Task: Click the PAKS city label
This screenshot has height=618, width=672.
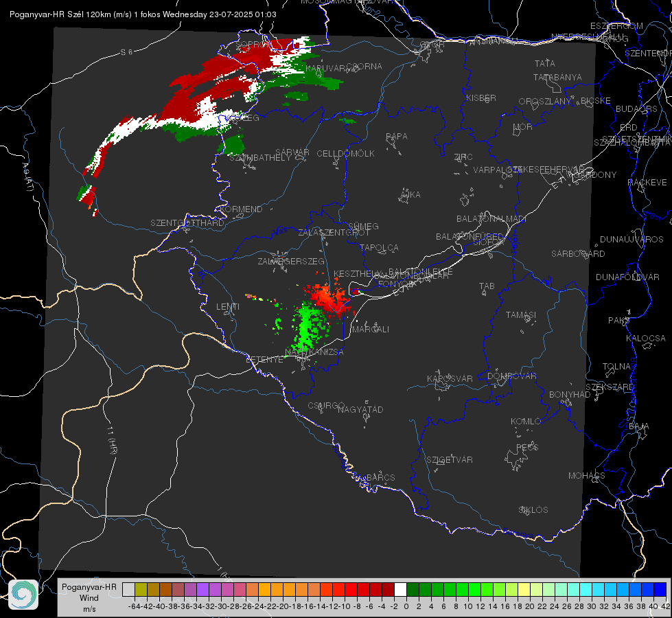Action: (618, 321)
